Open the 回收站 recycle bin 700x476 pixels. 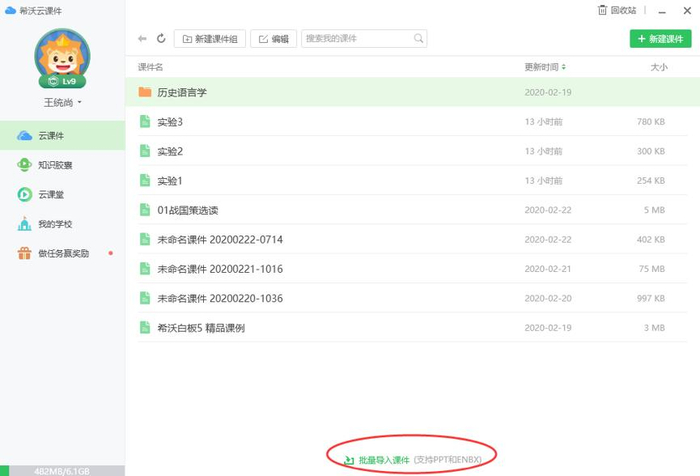tap(617, 10)
